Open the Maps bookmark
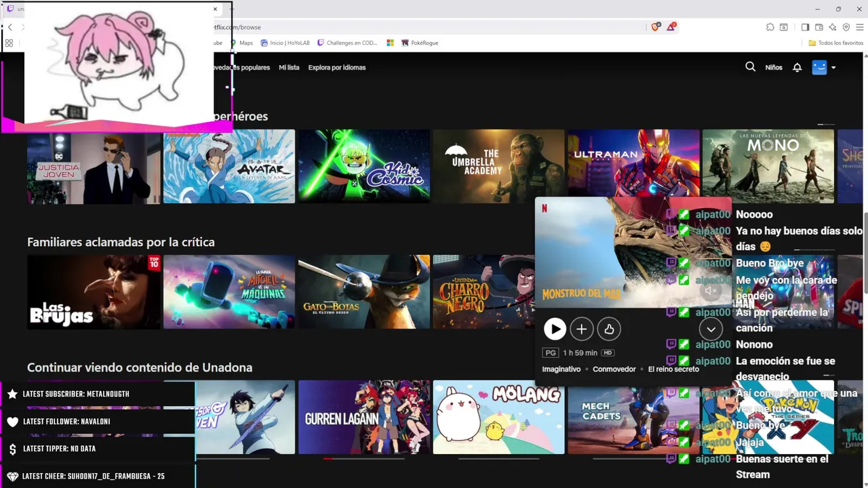 [241, 43]
